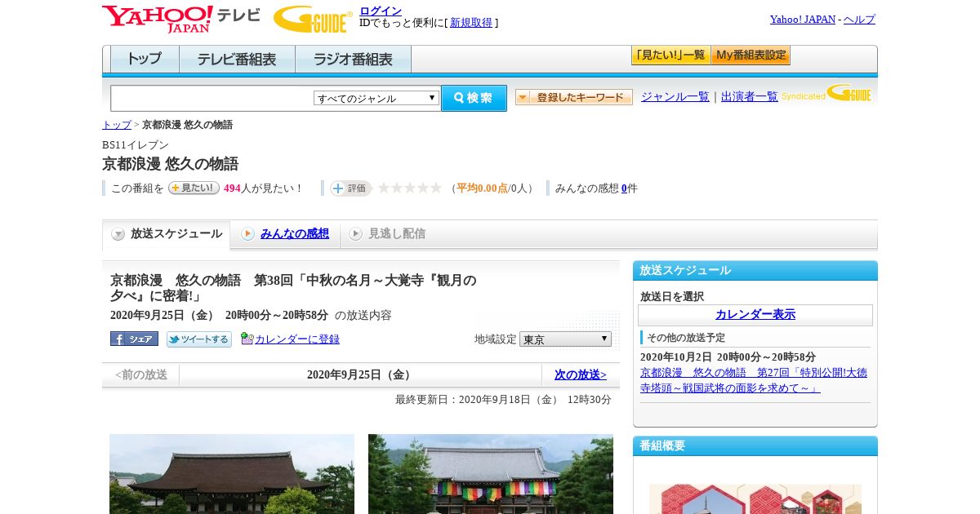Open the 出演者一覧 link
Image resolution: width=980 pixels, height=514 pixels.
(x=750, y=96)
